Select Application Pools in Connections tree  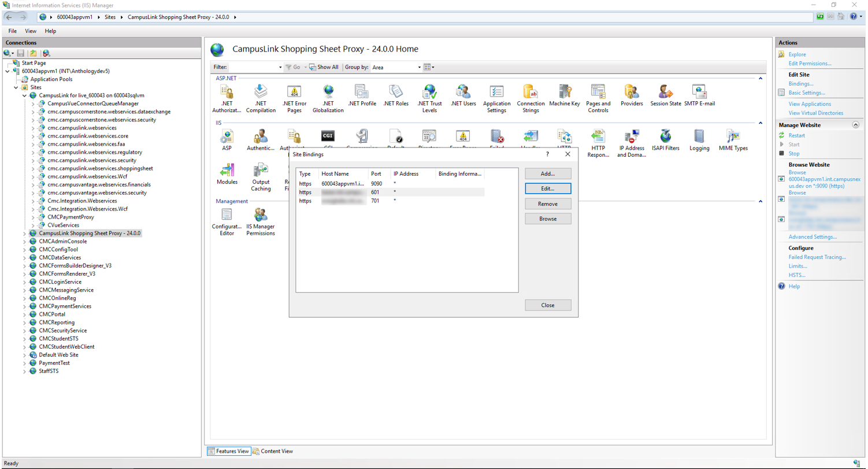(x=51, y=79)
